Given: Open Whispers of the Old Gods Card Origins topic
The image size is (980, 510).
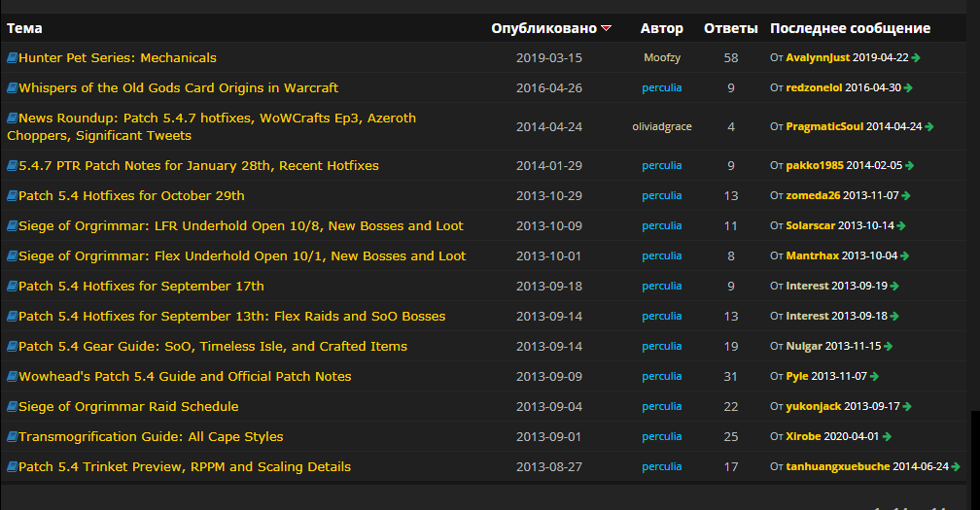Looking at the screenshot, I should (178, 88).
